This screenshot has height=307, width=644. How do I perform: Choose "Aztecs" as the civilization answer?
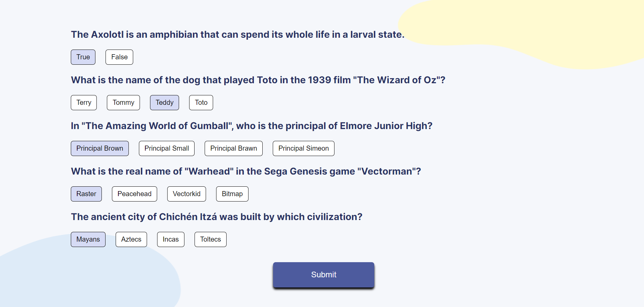pos(131,239)
